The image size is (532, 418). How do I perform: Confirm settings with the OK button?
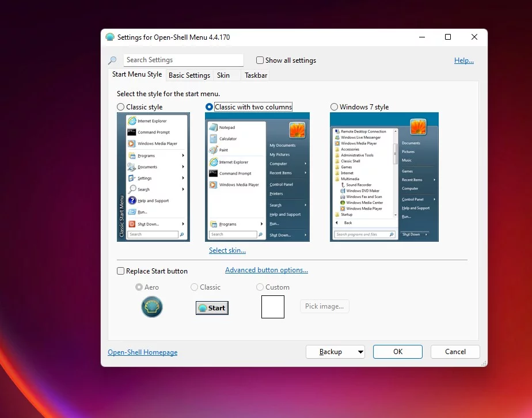[x=398, y=352]
